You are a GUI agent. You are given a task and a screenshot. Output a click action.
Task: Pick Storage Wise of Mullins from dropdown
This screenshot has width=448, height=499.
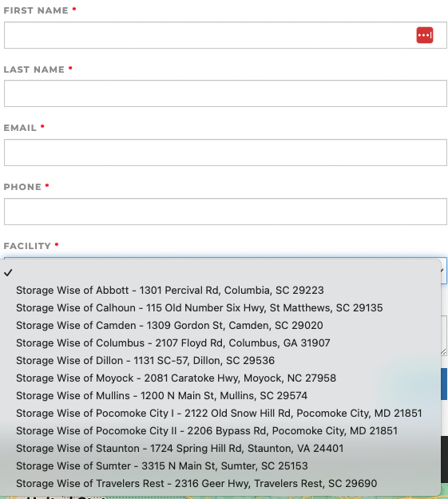pos(220,395)
